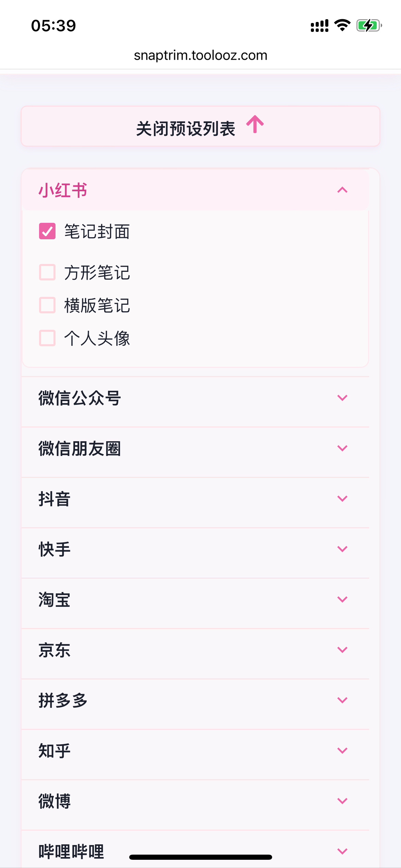Click the 微博 dropdown chevron

click(x=342, y=801)
